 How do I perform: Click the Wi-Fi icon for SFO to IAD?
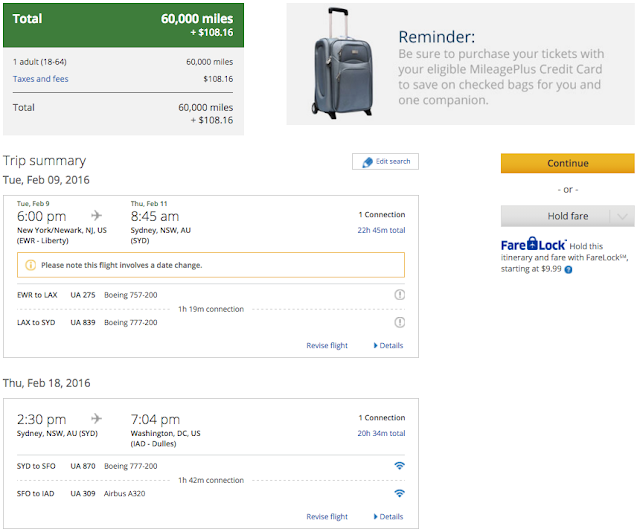click(399, 494)
